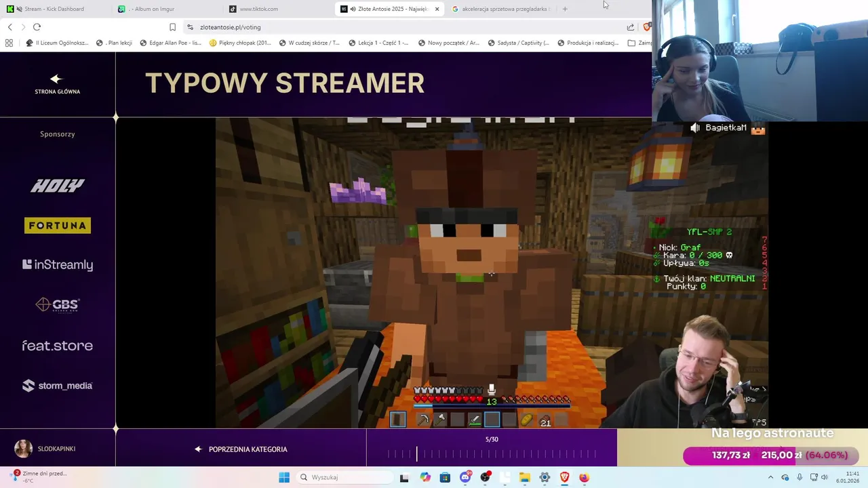Screen dimensions: 868x488
Task: Open Microsoft Store from taskbar
Action: coord(445,477)
